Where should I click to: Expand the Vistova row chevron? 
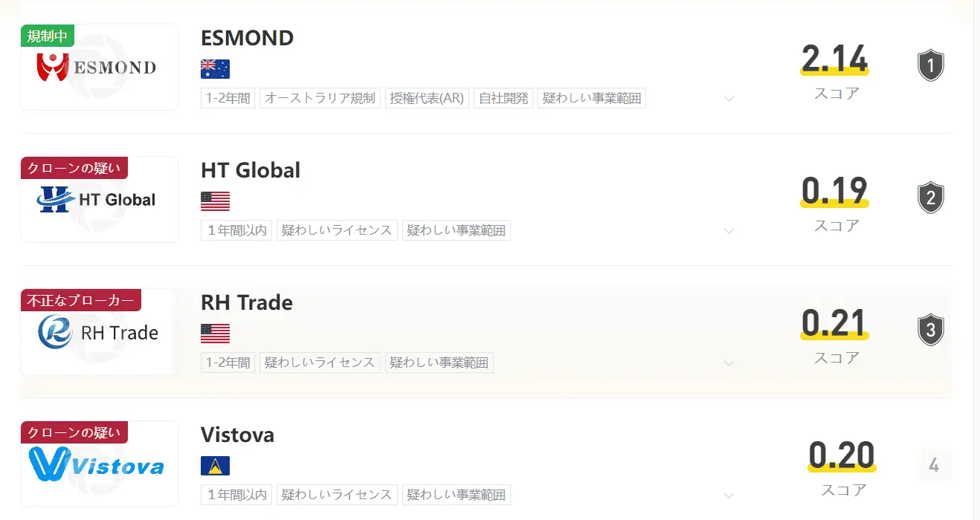[x=729, y=495]
